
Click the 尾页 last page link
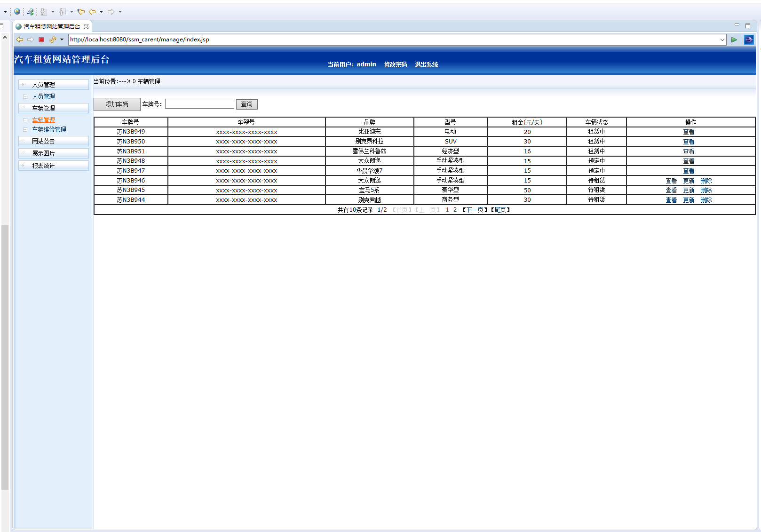point(500,210)
